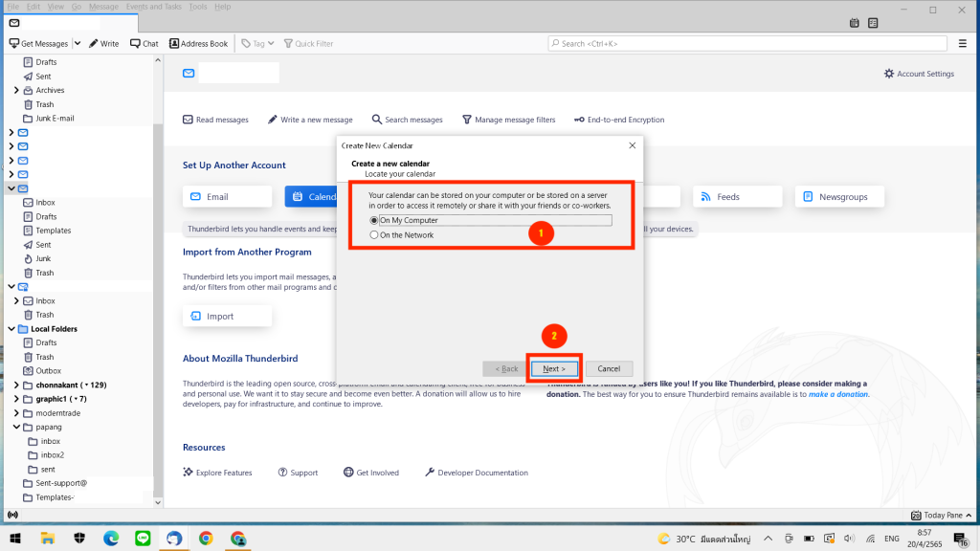
Task: Select the On the Network option
Action: click(374, 235)
